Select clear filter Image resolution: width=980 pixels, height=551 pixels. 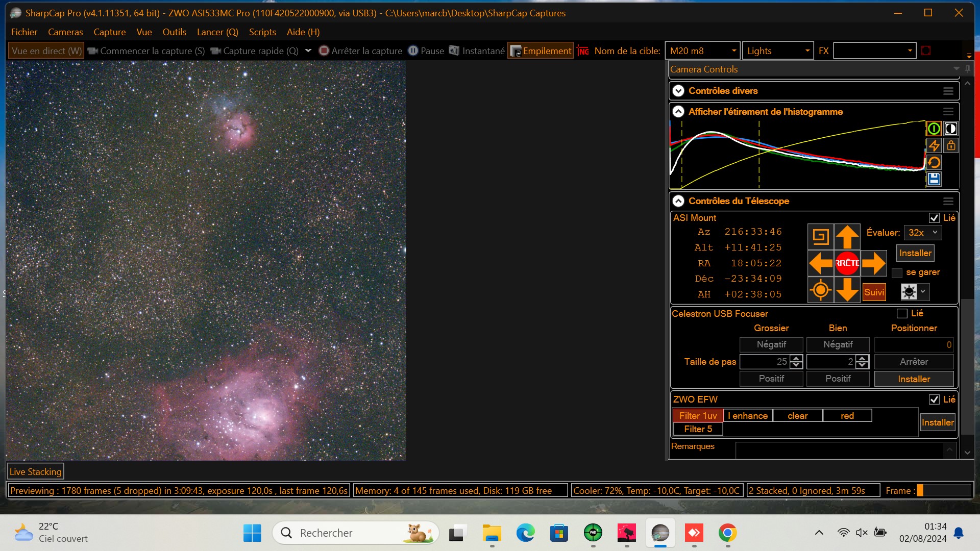coord(798,416)
